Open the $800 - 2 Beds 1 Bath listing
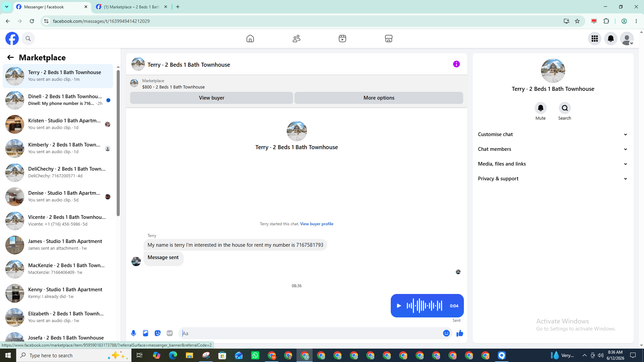Viewport: 644px width, 362px height. click(173, 87)
